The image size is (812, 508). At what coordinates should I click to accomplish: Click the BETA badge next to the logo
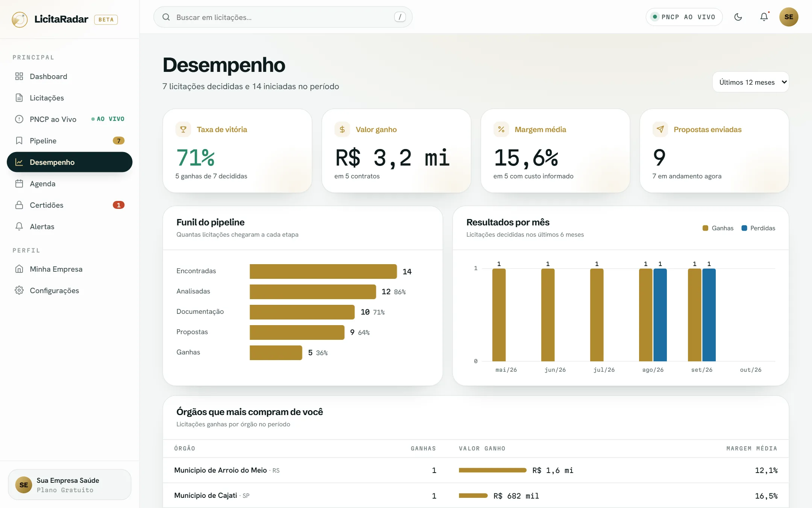click(x=106, y=20)
